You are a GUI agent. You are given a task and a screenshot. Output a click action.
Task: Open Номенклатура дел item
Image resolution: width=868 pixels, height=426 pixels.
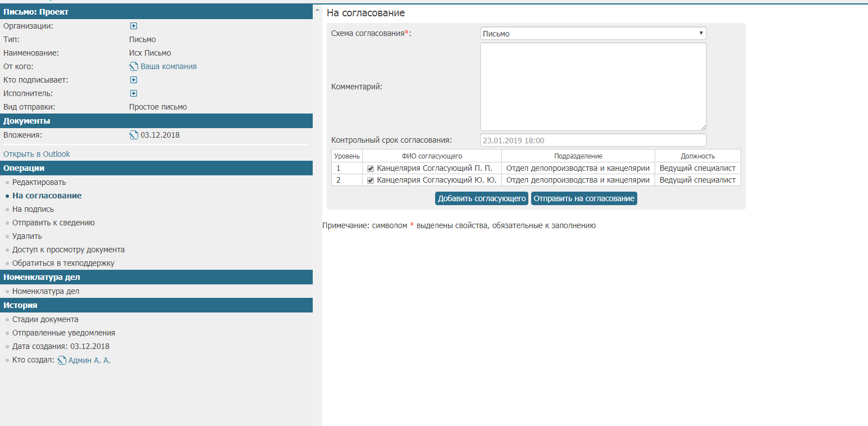pyautogui.click(x=45, y=291)
